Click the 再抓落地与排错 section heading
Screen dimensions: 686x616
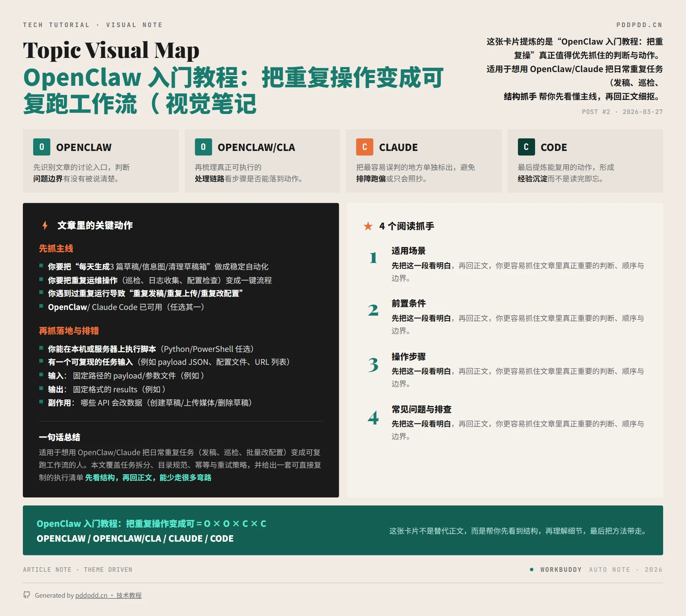(69, 331)
